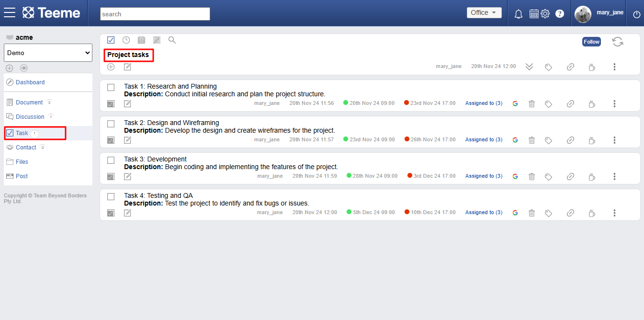
Task: Open Task in sidebar
Action: click(22, 133)
